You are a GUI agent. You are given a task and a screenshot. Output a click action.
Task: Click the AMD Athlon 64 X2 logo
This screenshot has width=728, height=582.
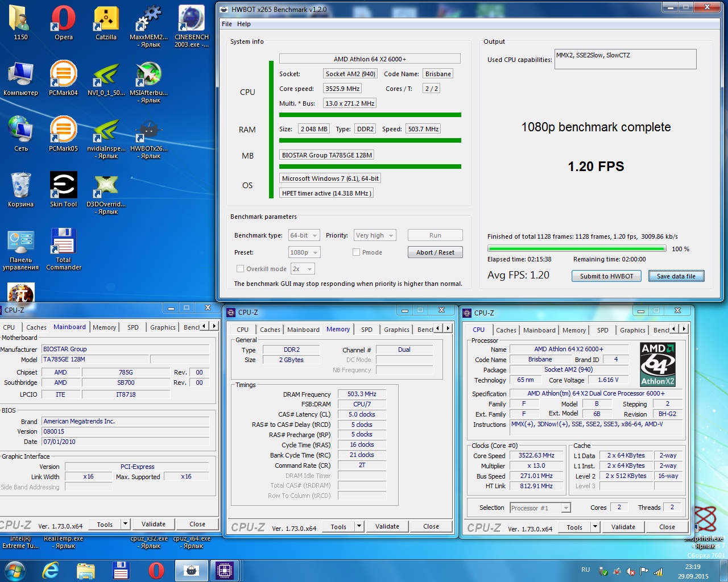click(658, 364)
